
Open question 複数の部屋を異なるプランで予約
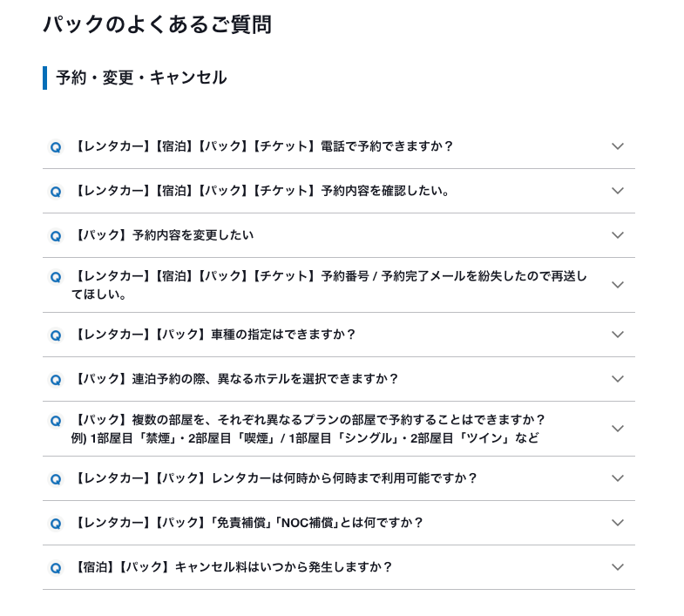click(338, 429)
